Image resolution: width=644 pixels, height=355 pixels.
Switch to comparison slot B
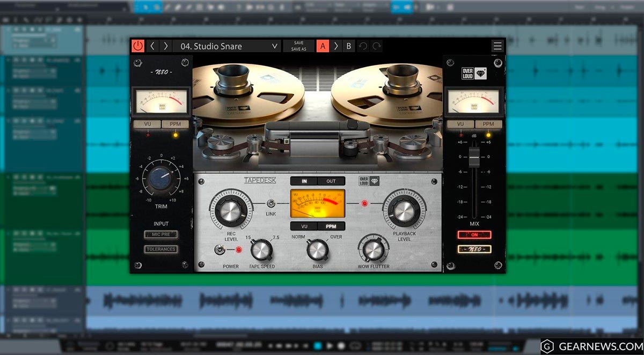coord(349,46)
